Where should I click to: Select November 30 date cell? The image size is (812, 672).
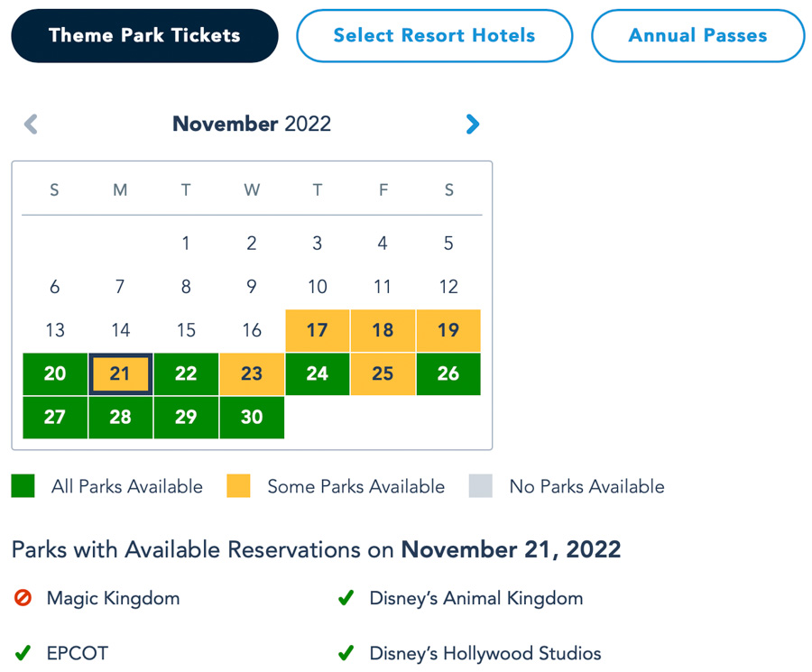pyautogui.click(x=252, y=417)
